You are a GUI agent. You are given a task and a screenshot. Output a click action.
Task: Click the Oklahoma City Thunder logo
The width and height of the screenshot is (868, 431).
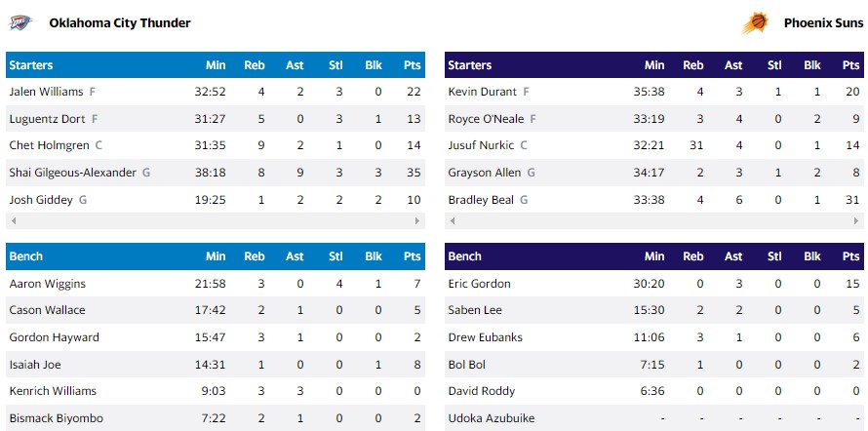pos(21,21)
